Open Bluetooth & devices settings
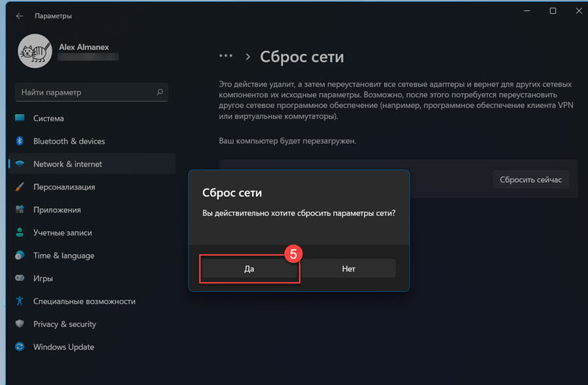The width and height of the screenshot is (588, 385). click(92, 141)
